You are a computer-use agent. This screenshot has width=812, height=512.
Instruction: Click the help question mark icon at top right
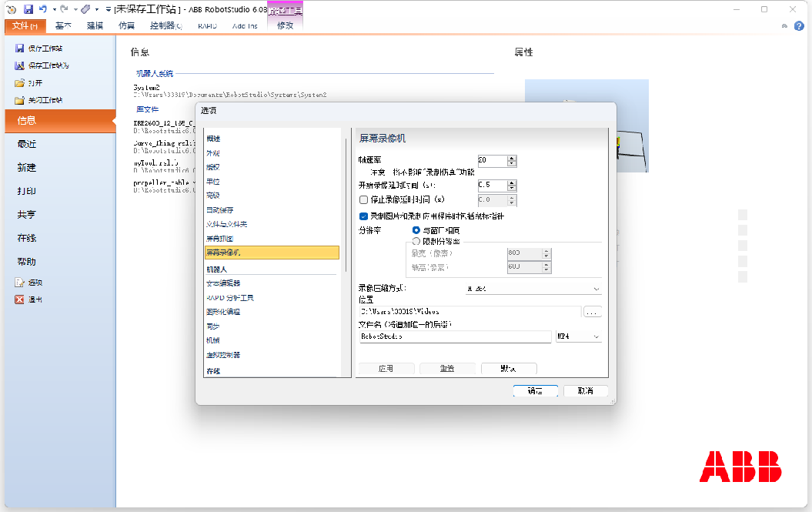point(799,26)
